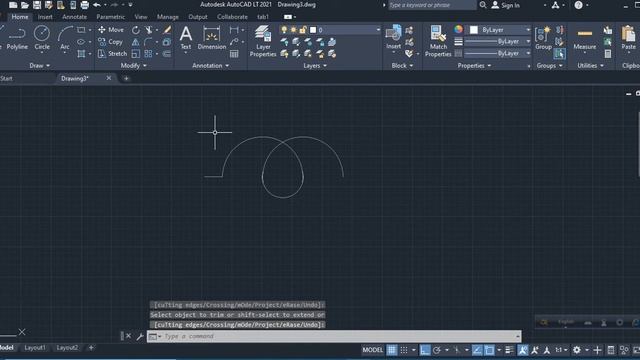
Task: Open the linetype ByLayer dropdown
Action: 528,53
